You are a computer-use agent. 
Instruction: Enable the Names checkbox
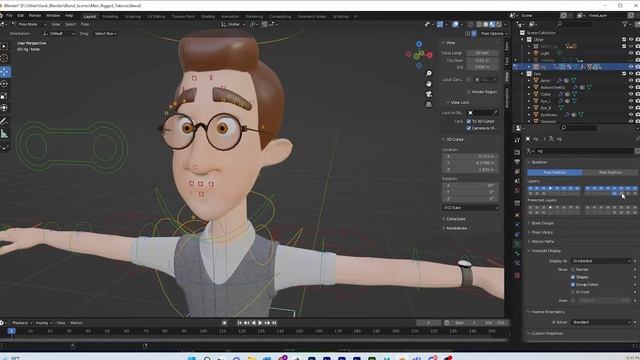573,269
